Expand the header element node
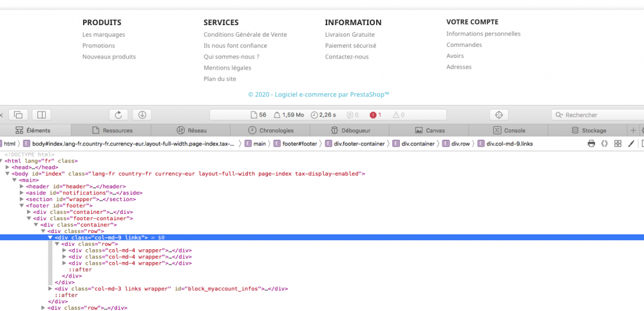The height and width of the screenshot is (311, 644). pyautogui.click(x=22, y=186)
